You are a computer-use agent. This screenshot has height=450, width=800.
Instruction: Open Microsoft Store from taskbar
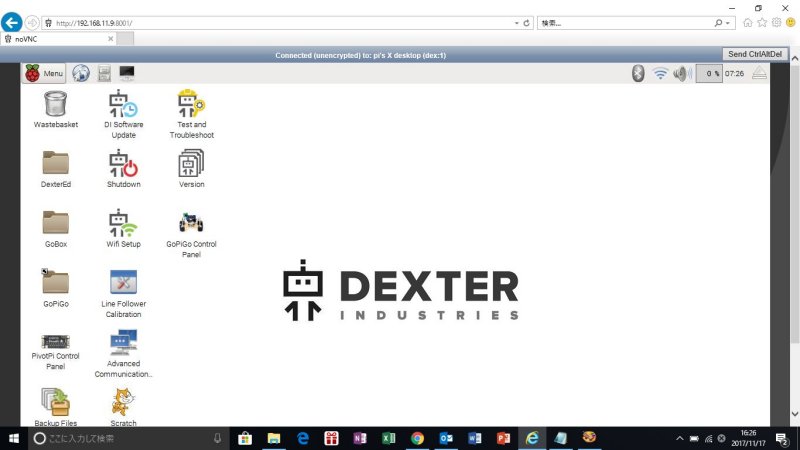pyautogui.click(x=245, y=438)
